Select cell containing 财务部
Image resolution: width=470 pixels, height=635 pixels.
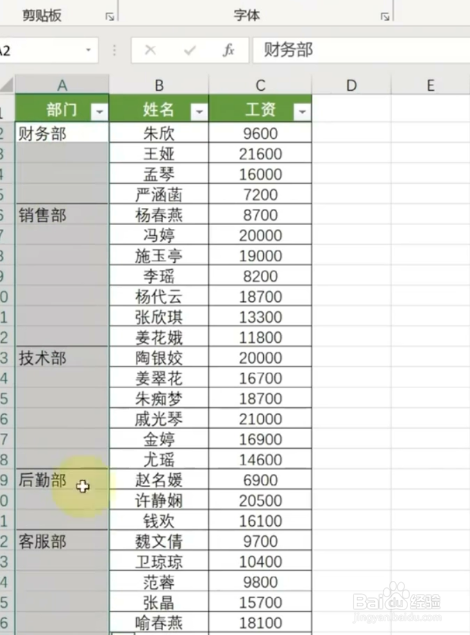pyautogui.click(x=62, y=132)
